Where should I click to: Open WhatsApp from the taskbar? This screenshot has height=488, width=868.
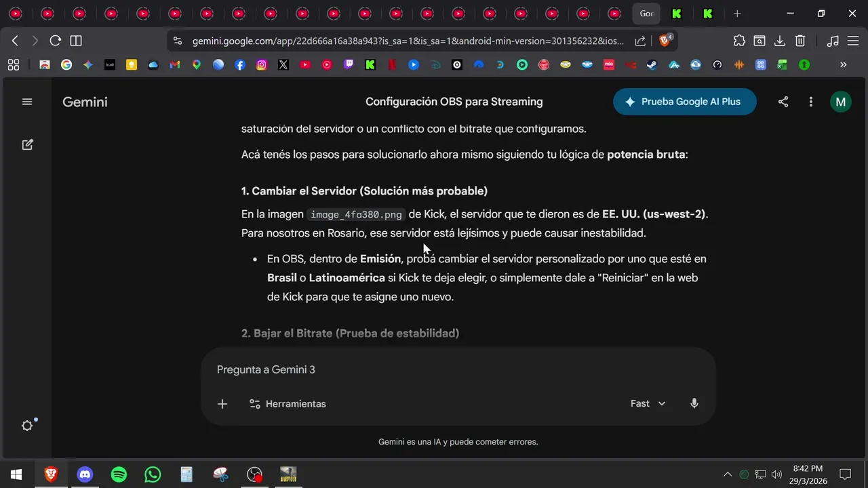tap(153, 474)
